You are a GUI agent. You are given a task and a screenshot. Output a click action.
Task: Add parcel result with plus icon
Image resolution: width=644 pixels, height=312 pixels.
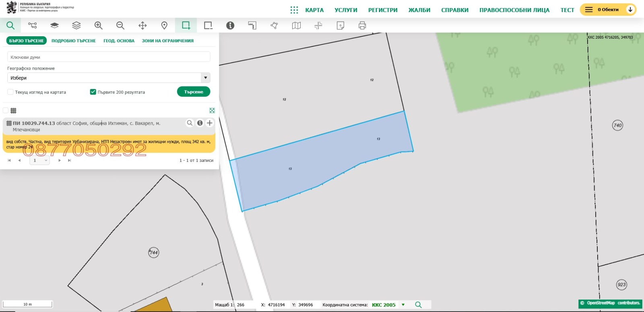210,123
